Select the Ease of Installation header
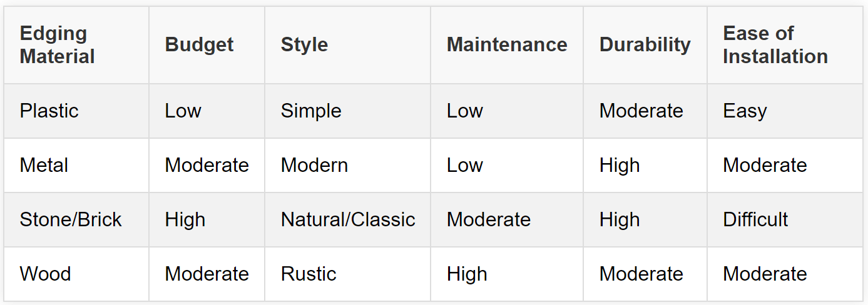Viewport: 868px width, 305px height. coord(775,45)
